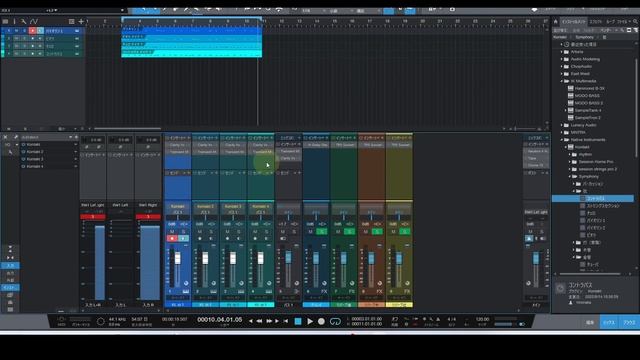Open the Browse view tab
Screen dimensions: 640x360
coord(629,322)
